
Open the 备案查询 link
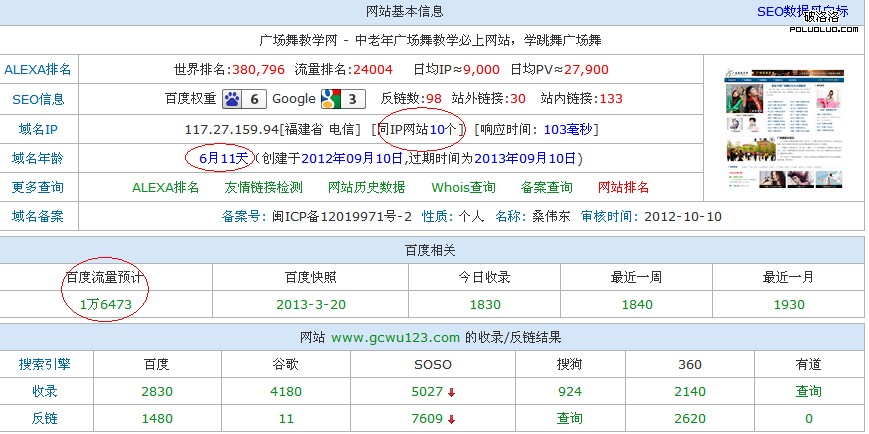(x=546, y=187)
